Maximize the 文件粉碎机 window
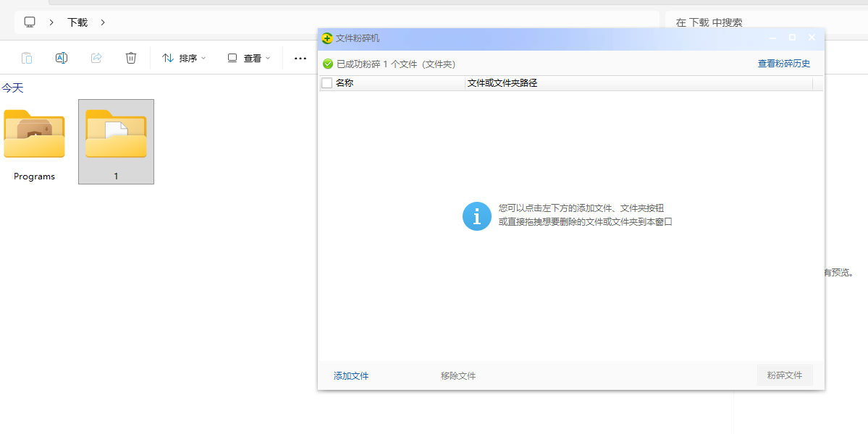868x434 pixels. click(x=792, y=38)
